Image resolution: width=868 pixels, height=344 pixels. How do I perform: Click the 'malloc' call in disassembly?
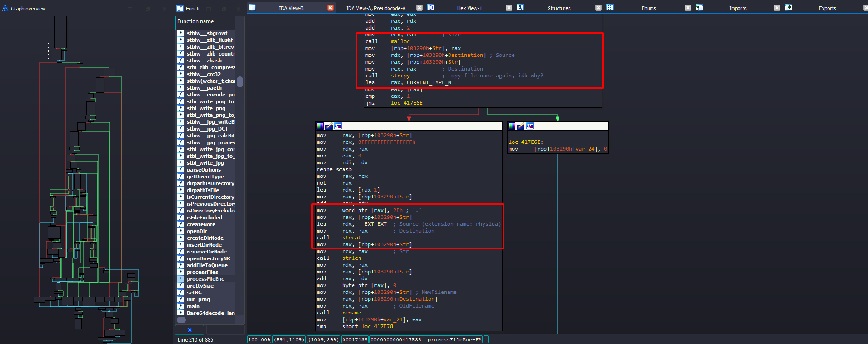coord(400,41)
